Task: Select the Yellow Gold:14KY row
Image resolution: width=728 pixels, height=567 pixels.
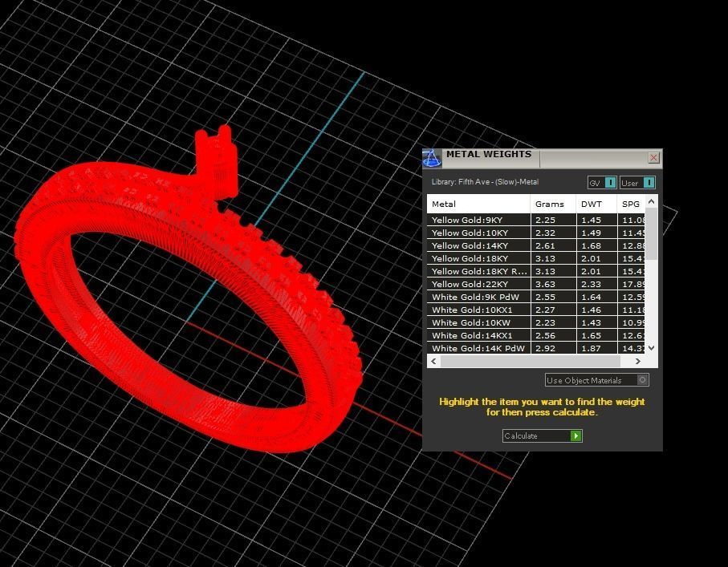Action: point(536,245)
